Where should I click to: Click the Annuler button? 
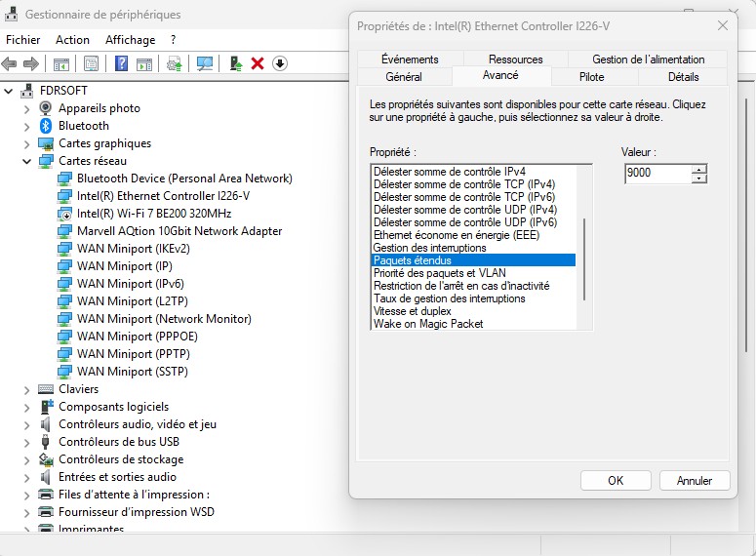(694, 481)
